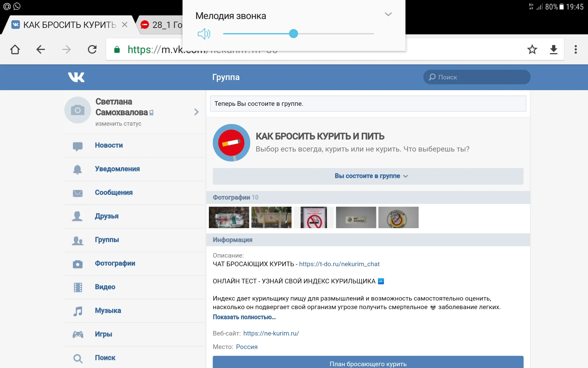588x368 pixels.
Task: Follow the ne-kurim.ru website link
Action: (271, 333)
